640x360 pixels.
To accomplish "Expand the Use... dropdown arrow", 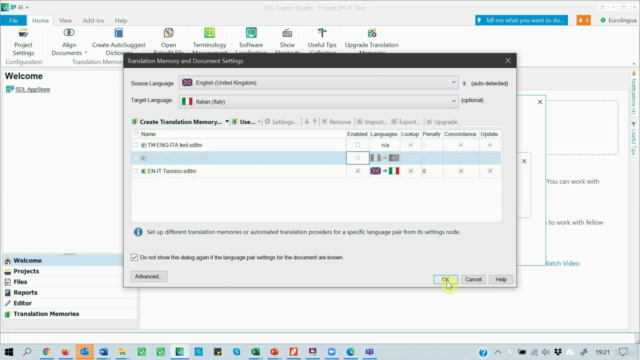I will point(259,122).
